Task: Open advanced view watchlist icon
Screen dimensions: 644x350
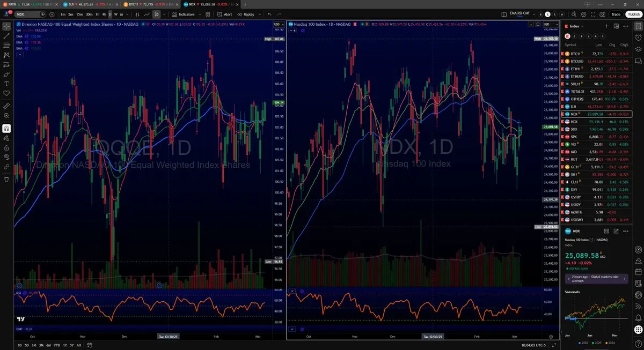Action: point(616,26)
